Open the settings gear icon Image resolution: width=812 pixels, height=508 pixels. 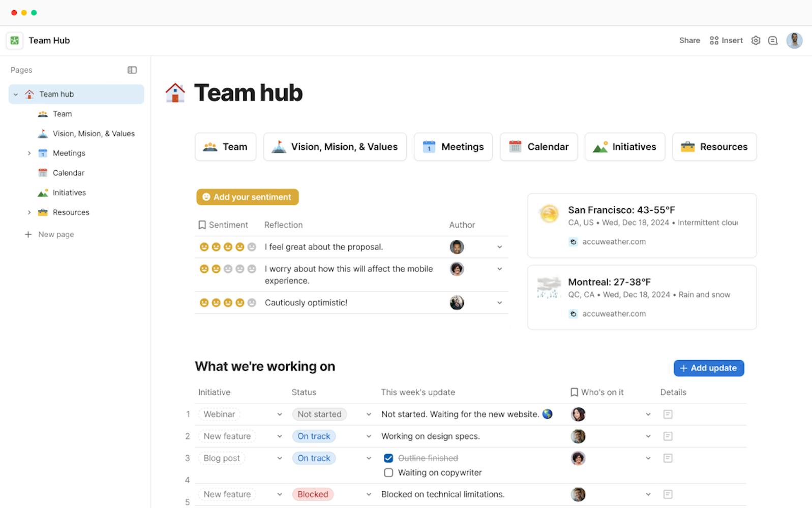pyautogui.click(x=756, y=41)
